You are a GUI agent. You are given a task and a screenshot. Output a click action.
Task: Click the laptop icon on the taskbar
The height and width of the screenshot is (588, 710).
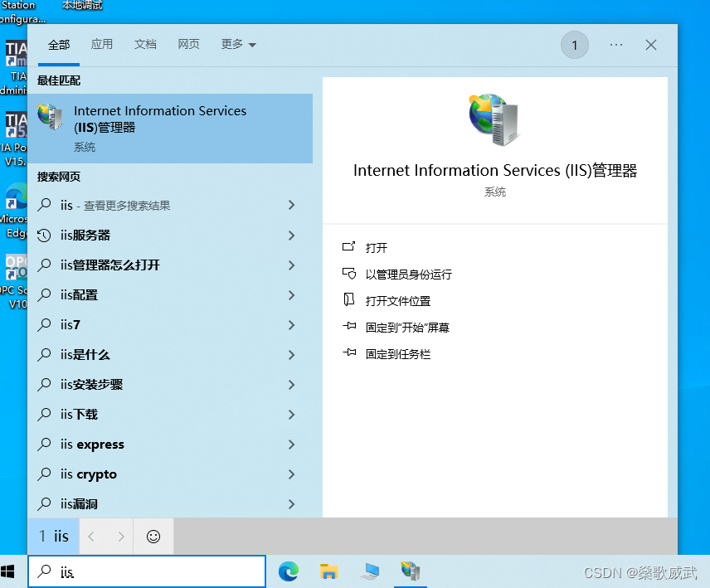(370, 571)
